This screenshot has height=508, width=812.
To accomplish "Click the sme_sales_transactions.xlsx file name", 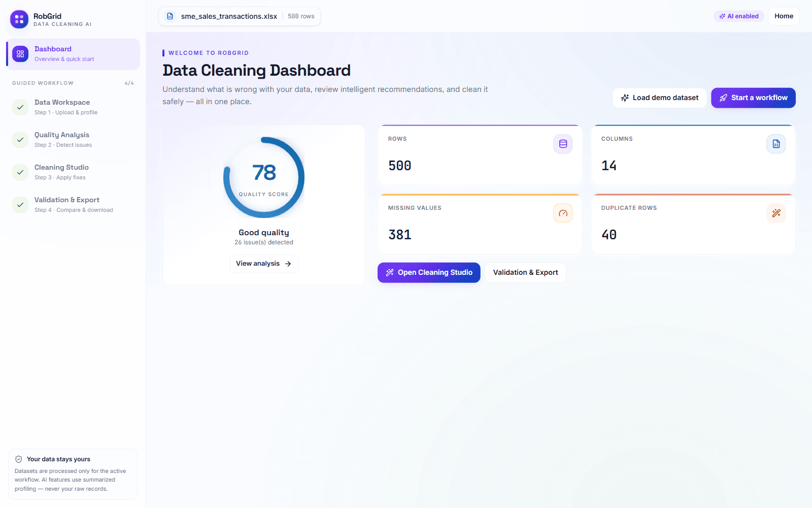I will [229, 16].
